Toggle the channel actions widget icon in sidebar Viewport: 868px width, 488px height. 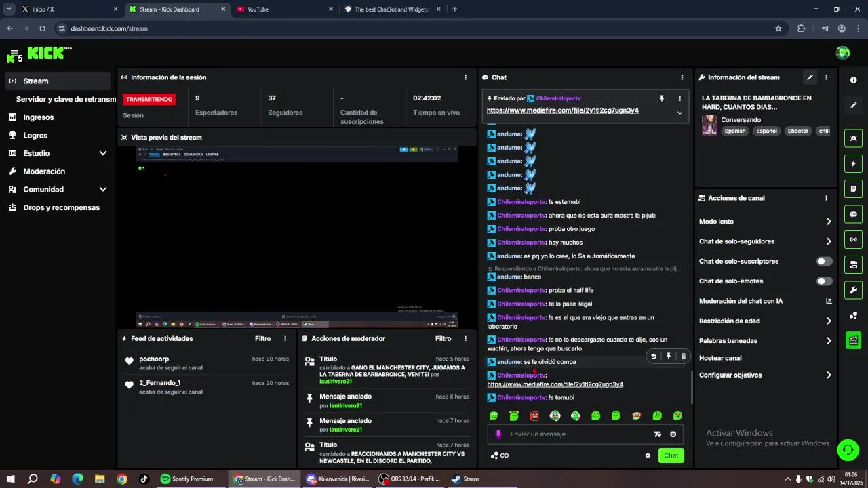point(853,264)
